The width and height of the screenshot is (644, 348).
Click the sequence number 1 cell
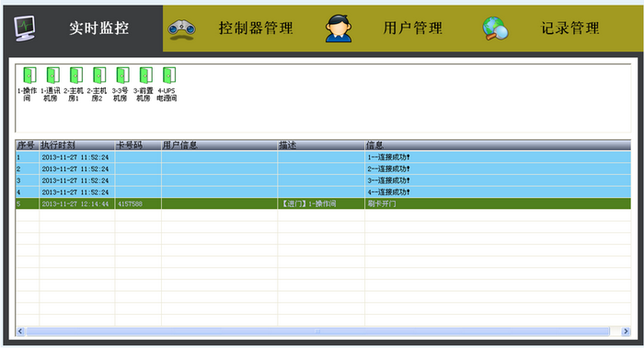tap(28, 157)
